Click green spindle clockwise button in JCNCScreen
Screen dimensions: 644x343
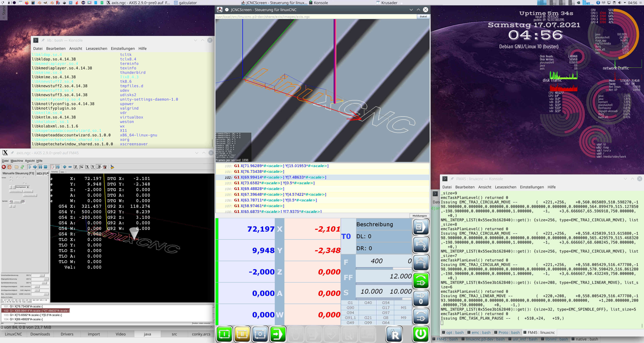click(x=421, y=280)
